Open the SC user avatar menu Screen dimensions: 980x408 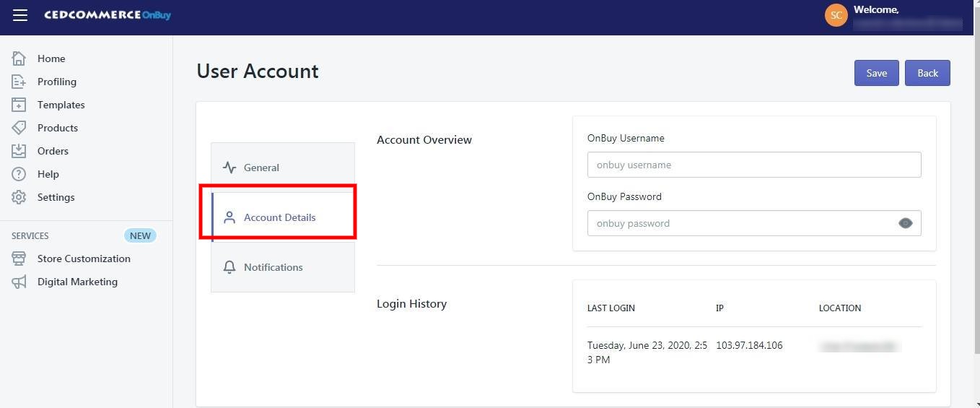tap(836, 15)
